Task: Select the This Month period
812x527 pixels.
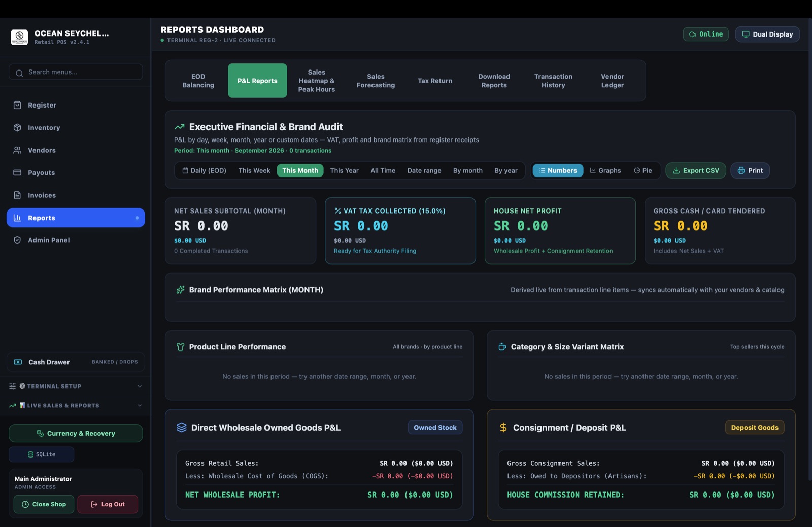Action: (300, 170)
